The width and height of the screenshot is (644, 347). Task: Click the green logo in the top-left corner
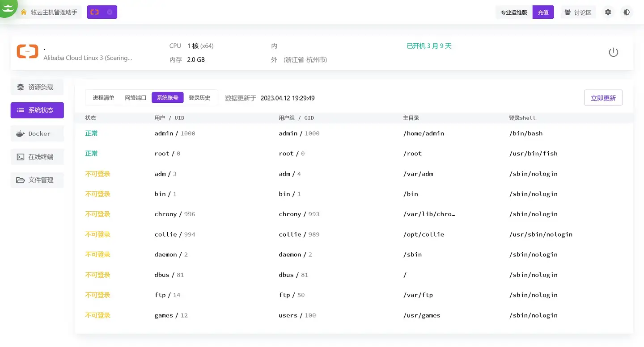click(x=8, y=7)
